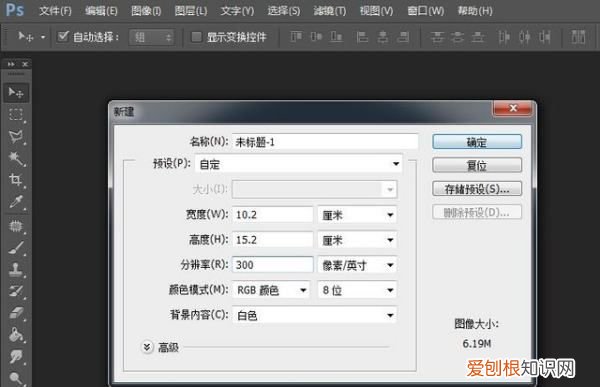Click Align Horizontal Centers icon
This screenshot has height=387, width=600.
383,37
